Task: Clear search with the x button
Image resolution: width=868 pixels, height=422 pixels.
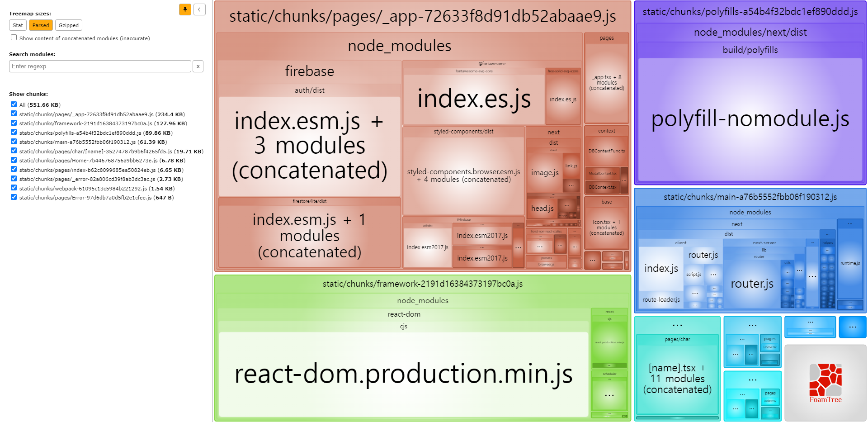Action: coord(198,66)
